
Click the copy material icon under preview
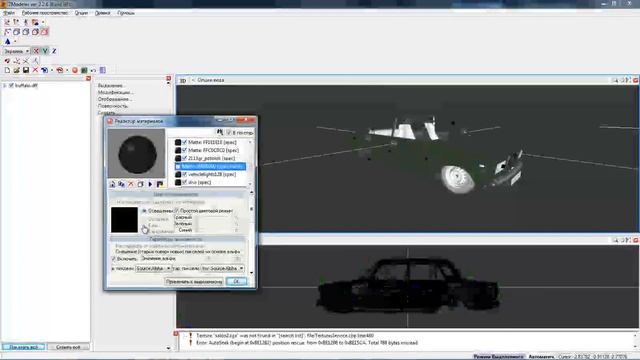(122, 184)
